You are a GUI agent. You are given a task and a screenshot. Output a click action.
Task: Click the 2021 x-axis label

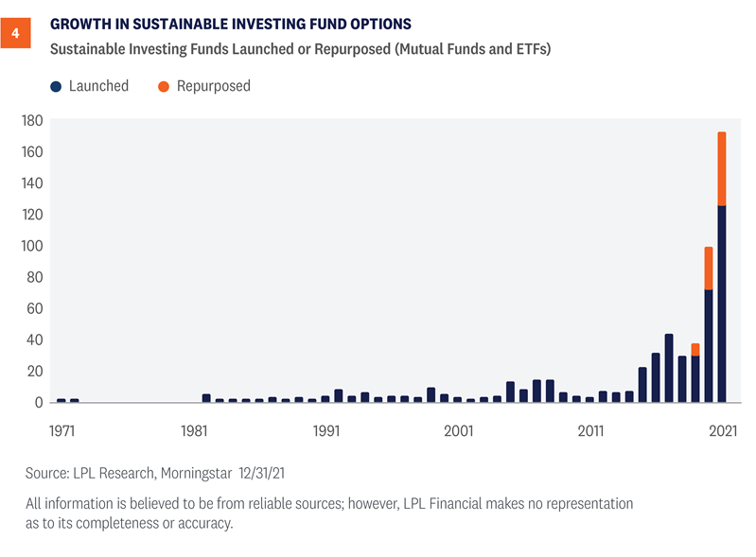pyautogui.click(x=722, y=429)
